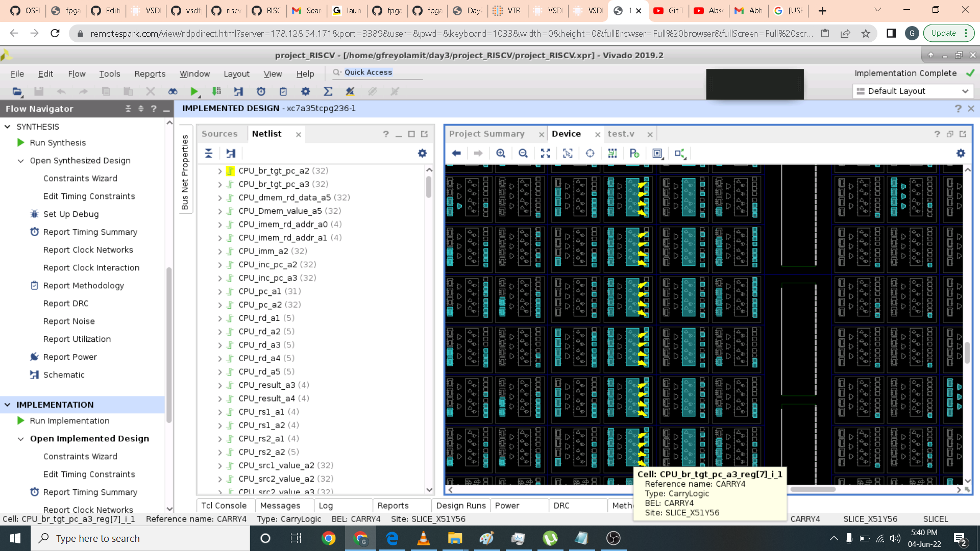This screenshot has height=551, width=980.
Task: Toggle Routing Resources display in Device view
Action: 612,154
